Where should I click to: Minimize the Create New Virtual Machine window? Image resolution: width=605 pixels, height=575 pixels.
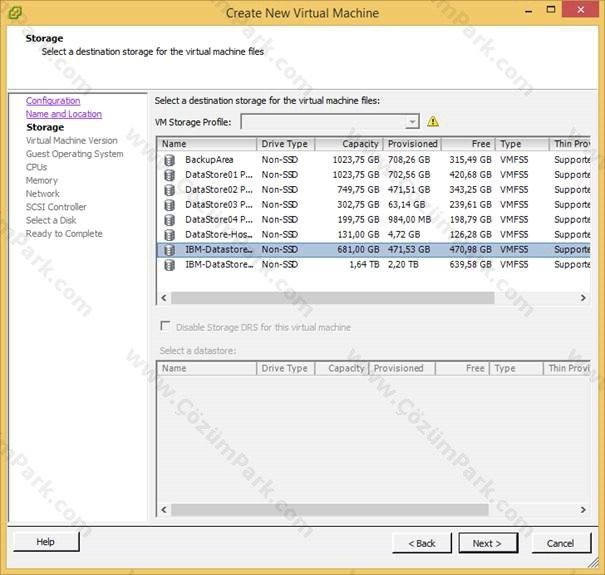tap(529, 10)
